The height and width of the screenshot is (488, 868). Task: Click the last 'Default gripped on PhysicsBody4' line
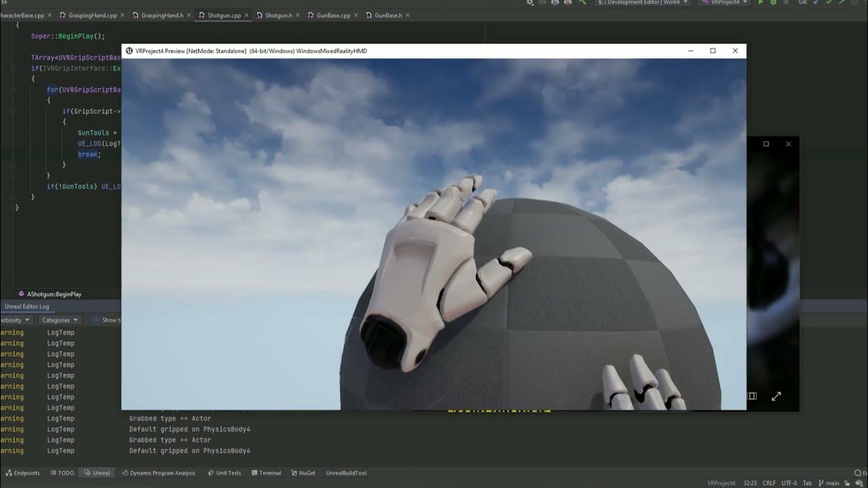pyautogui.click(x=190, y=451)
